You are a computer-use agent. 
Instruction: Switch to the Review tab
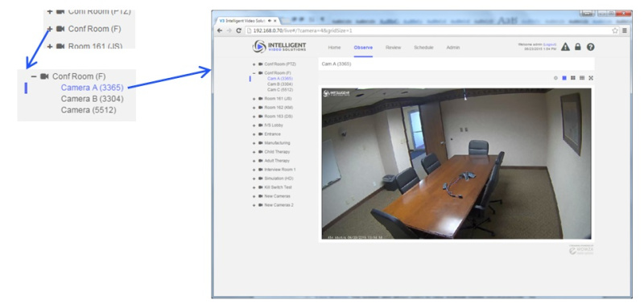click(393, 47)
